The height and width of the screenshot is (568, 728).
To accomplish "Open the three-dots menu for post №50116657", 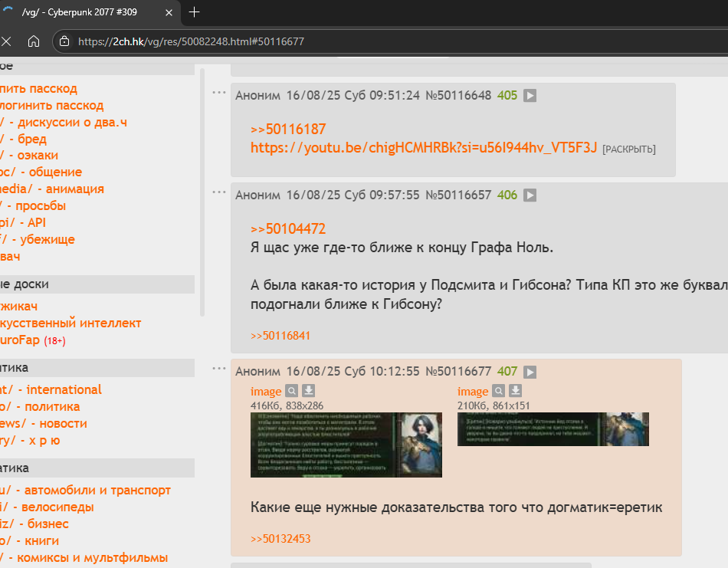I will point(219,192).
